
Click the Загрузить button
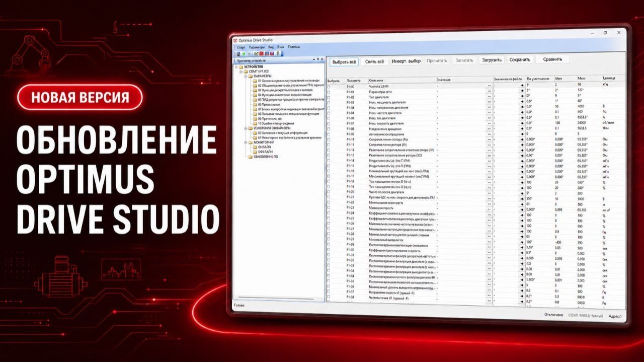[492, 60]
